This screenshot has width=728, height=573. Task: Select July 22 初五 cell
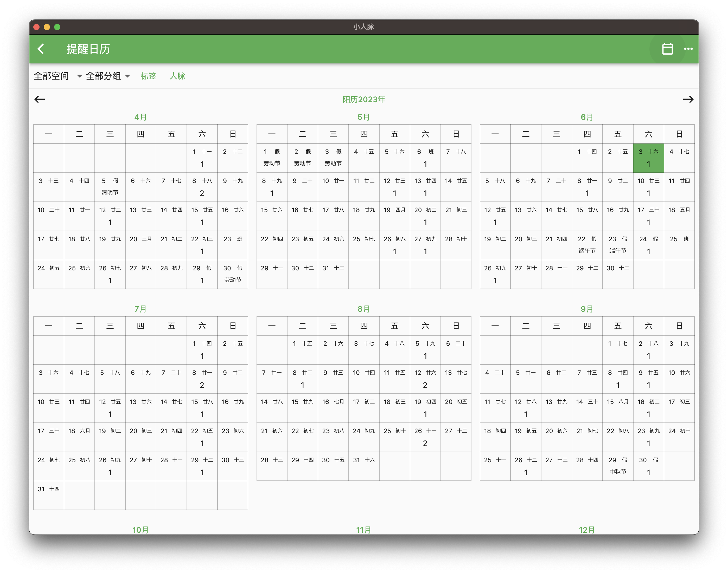click(202, 438)
